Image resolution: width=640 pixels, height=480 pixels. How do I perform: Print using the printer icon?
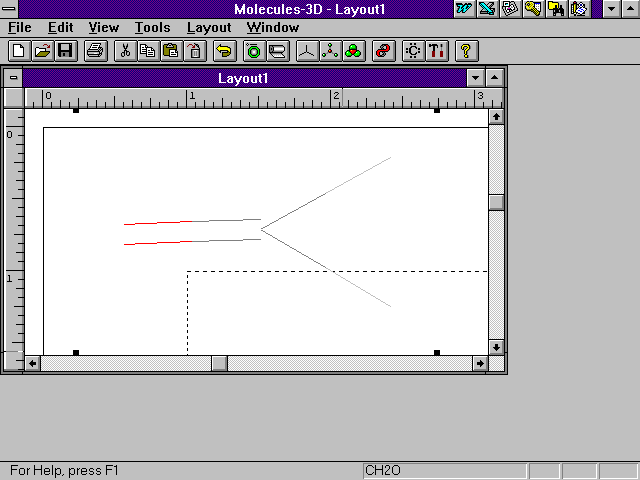[96, 51]
